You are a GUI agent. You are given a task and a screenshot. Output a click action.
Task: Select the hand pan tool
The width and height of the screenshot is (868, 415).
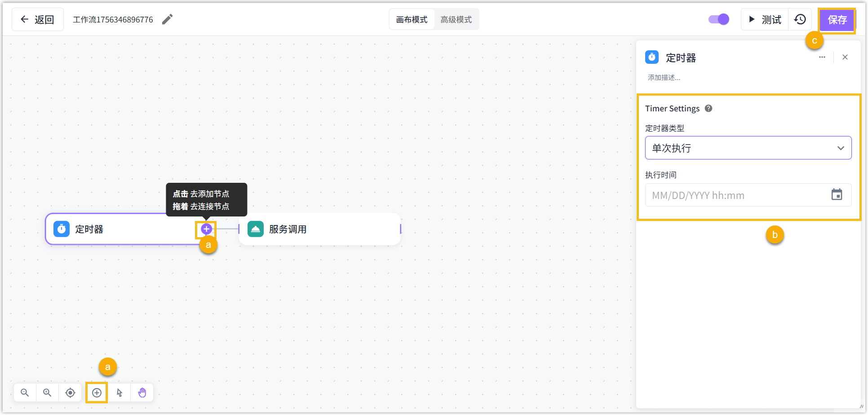[x=142, y=393]
